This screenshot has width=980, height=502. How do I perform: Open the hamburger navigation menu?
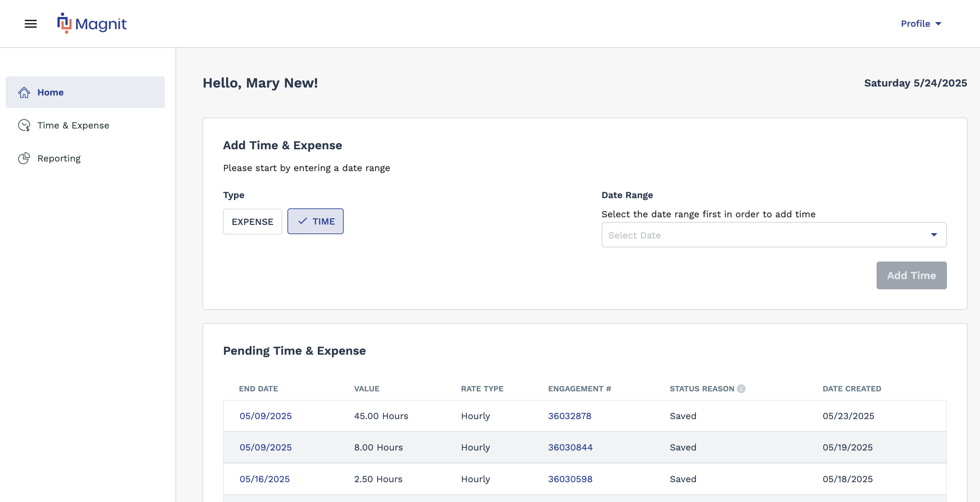click(x=31, y=23)
